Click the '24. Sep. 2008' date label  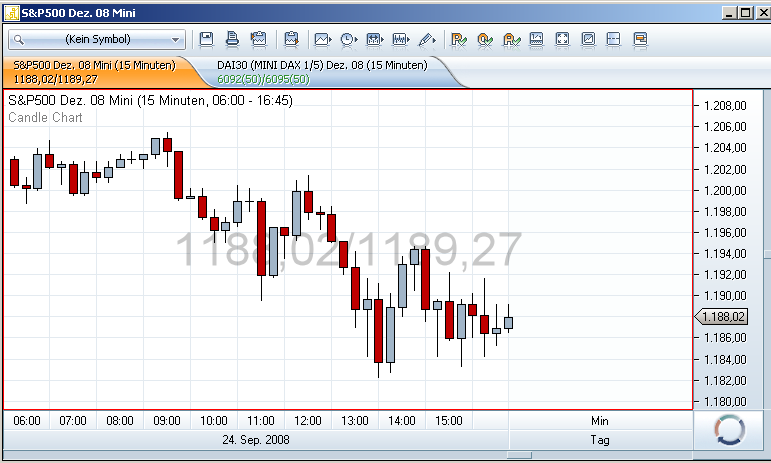click(x=256, y=439)
